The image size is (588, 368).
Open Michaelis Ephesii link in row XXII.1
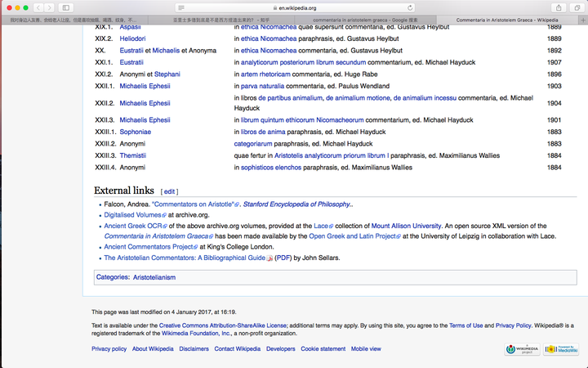click(145, 86)
